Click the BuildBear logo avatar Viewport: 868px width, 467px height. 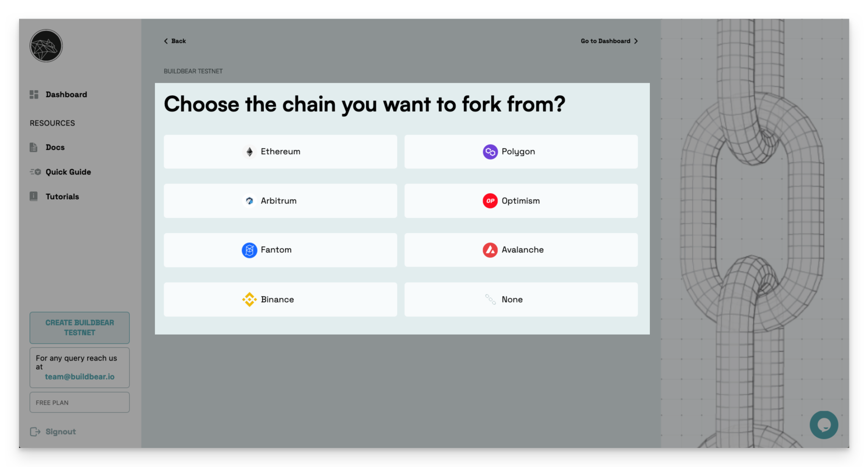[x=46, y=45]
